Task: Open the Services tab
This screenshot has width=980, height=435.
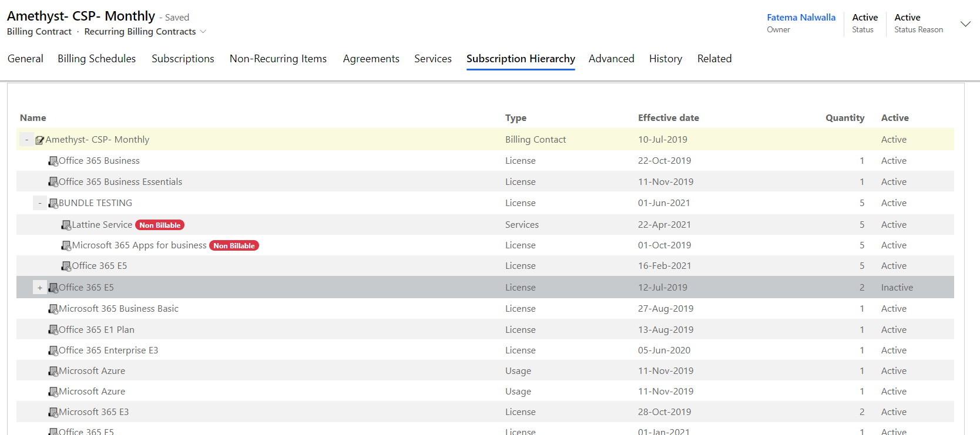Action: (433, 59)
